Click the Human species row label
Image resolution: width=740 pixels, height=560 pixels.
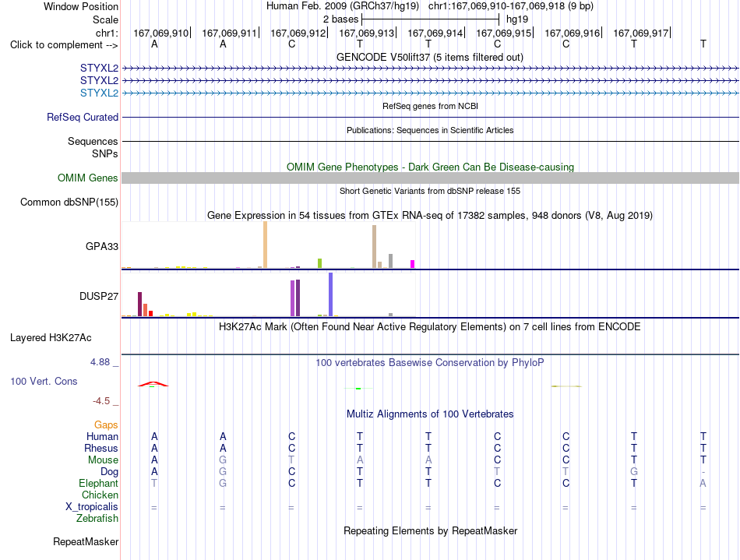(102, 436)
